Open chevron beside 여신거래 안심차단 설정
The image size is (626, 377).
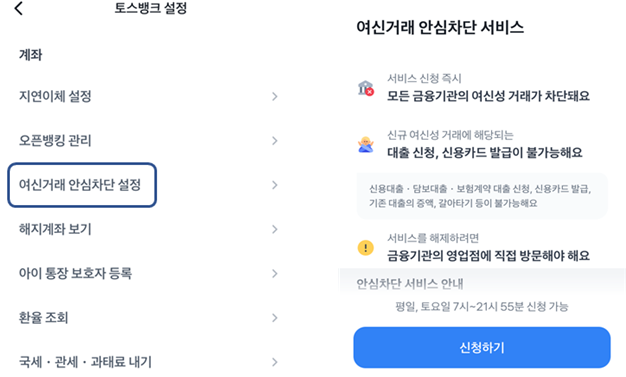[275, 185]
